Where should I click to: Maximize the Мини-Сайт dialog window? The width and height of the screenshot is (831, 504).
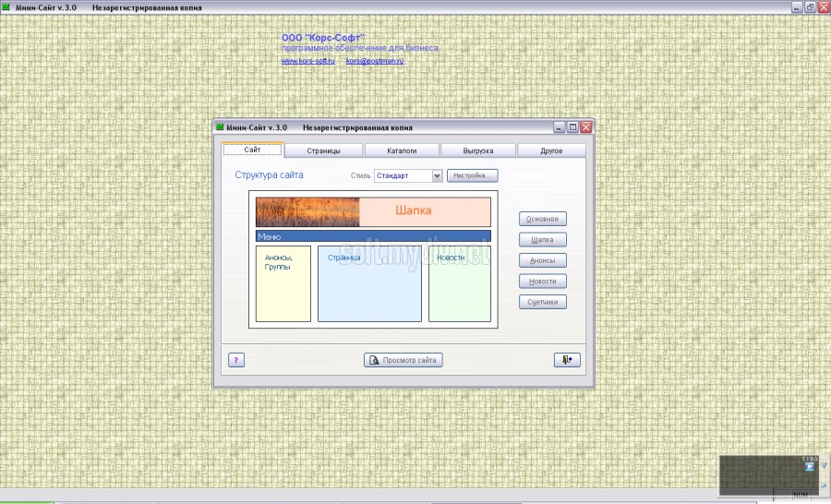(x=572, y=127)
